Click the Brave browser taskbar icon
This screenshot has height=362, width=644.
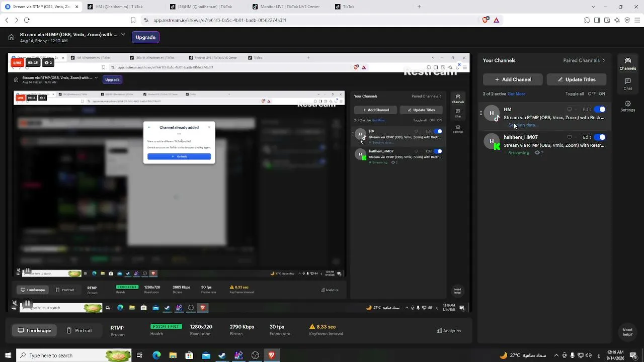coord(272,355)
